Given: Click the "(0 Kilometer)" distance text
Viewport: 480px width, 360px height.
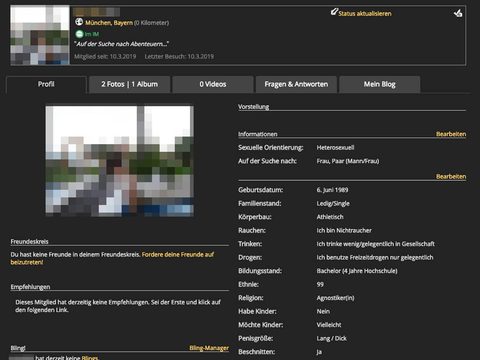Looking at the screenshot, I should pos(151,23).
